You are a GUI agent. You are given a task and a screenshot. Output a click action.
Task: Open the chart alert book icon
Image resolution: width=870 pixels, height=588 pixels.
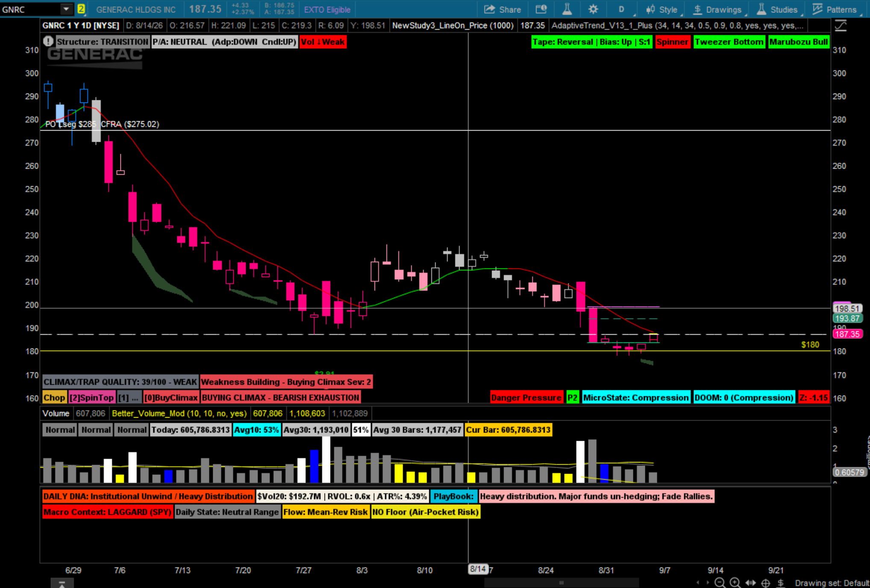click(x=542, y=9)
